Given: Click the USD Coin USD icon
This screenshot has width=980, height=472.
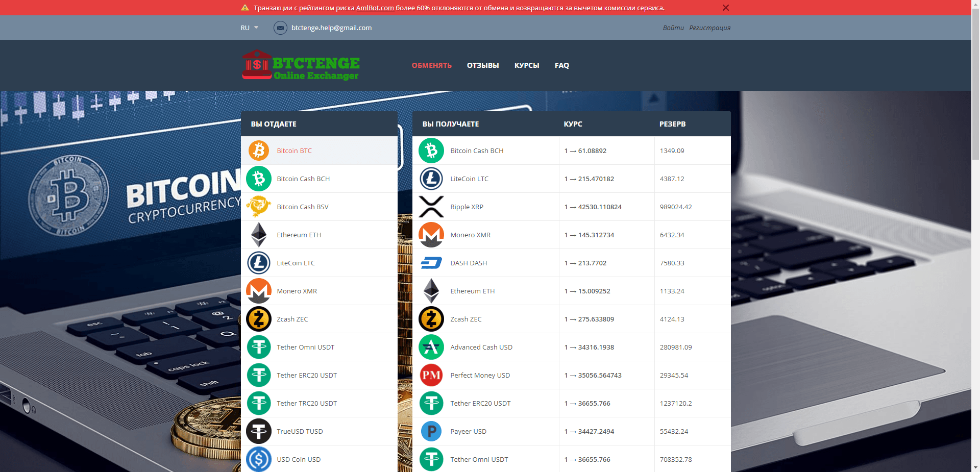Looking at the screenshot, I should click(x=259, y=459).
